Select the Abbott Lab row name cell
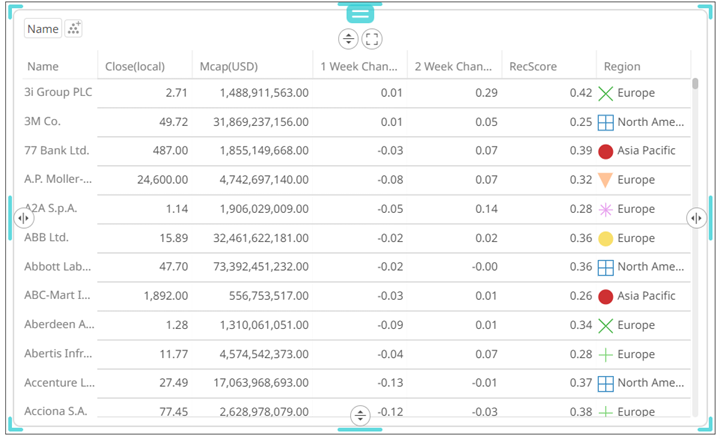 pyautogui.click(x=59, y=267)
